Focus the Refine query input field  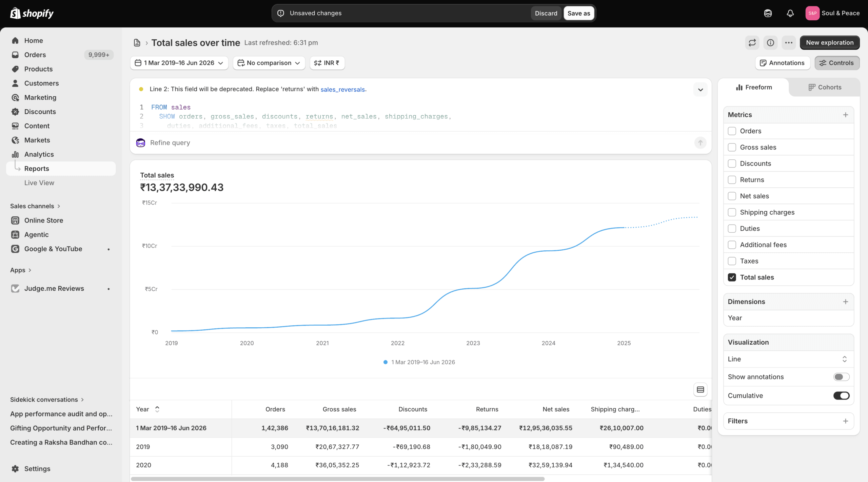[420, 143]
